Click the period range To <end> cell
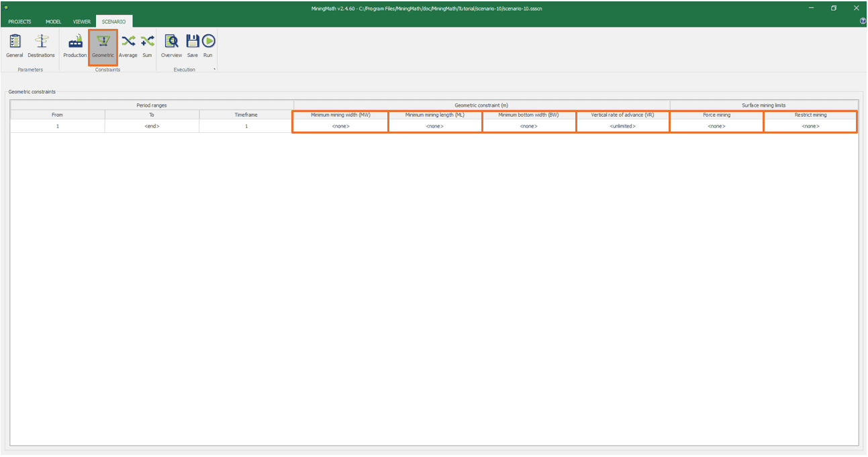868x457 pixels. [x=152, y=126]
